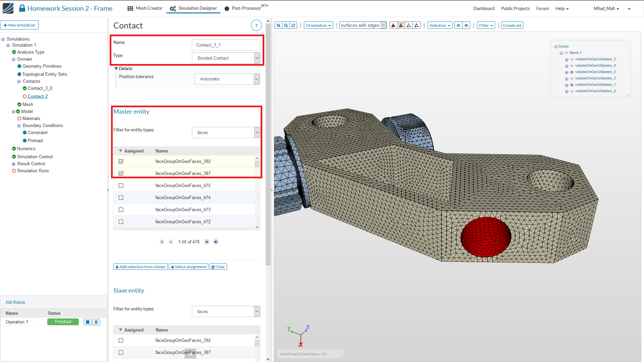Viewport: 644px width, 362px height.
Task: Open the Contact help question-mark icon
Action: [256, 25]
